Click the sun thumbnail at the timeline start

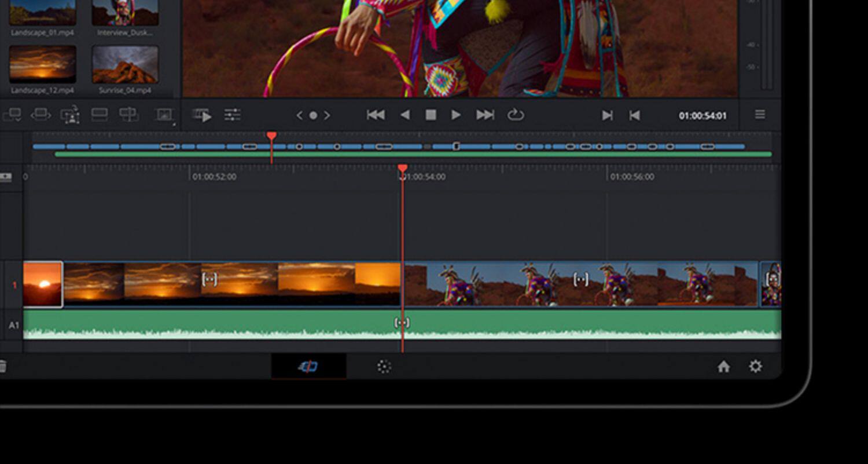coord(43,284)
